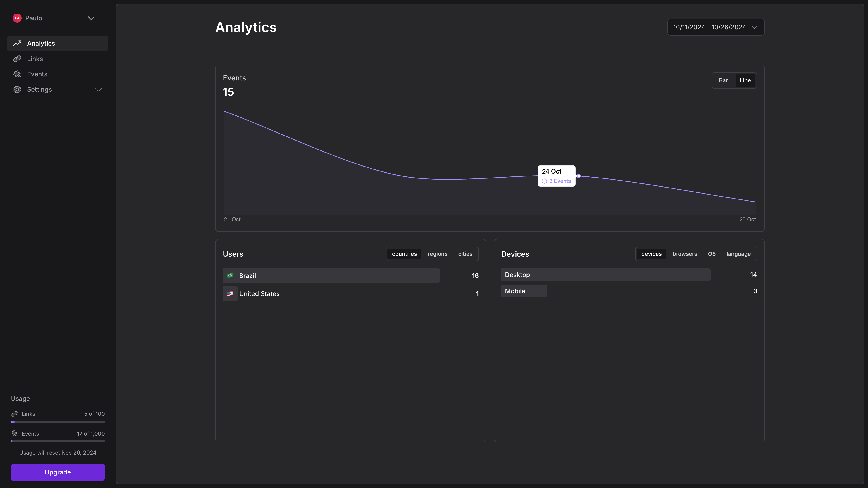Click the Analytics trend icon in sidebar

(17, 43)
